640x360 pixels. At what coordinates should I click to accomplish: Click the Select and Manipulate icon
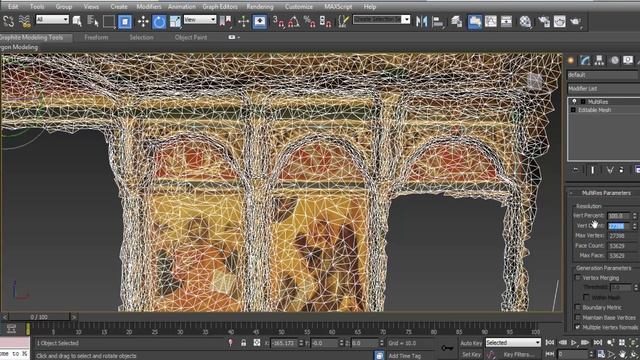(x=243, y=21)
